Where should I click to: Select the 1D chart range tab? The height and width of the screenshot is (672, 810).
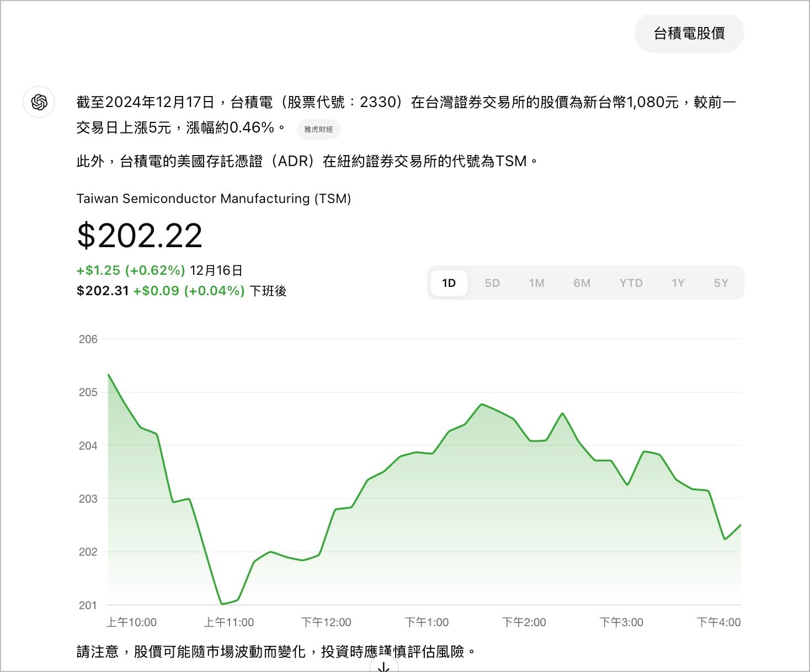[449, 283]
